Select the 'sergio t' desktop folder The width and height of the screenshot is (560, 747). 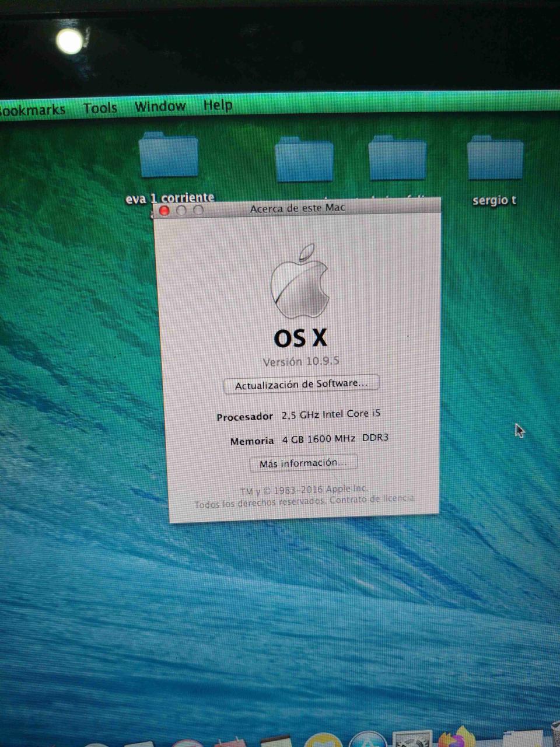[x=495, y=159]
